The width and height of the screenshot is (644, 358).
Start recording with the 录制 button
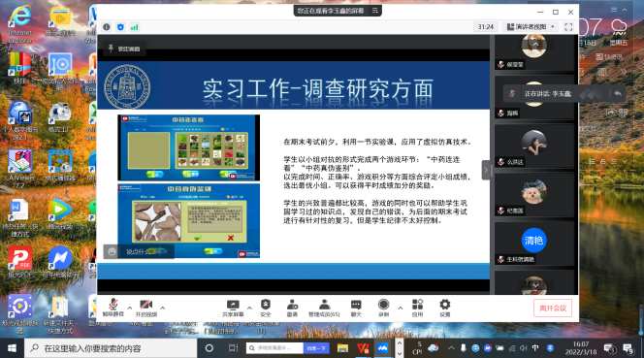pyautogui.click(x=383, y=308)
